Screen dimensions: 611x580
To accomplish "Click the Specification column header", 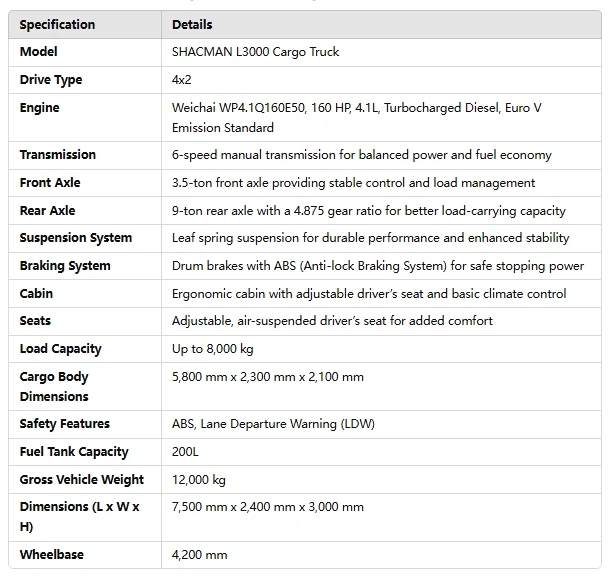I will point(57,24).
